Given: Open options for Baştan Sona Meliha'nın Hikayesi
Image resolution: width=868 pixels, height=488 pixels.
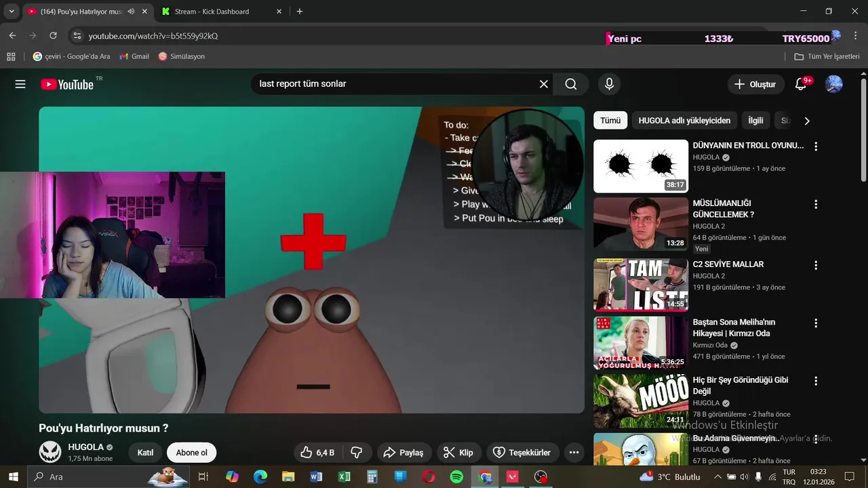Looking at the screenshot, I should click(x=816, y=323).
